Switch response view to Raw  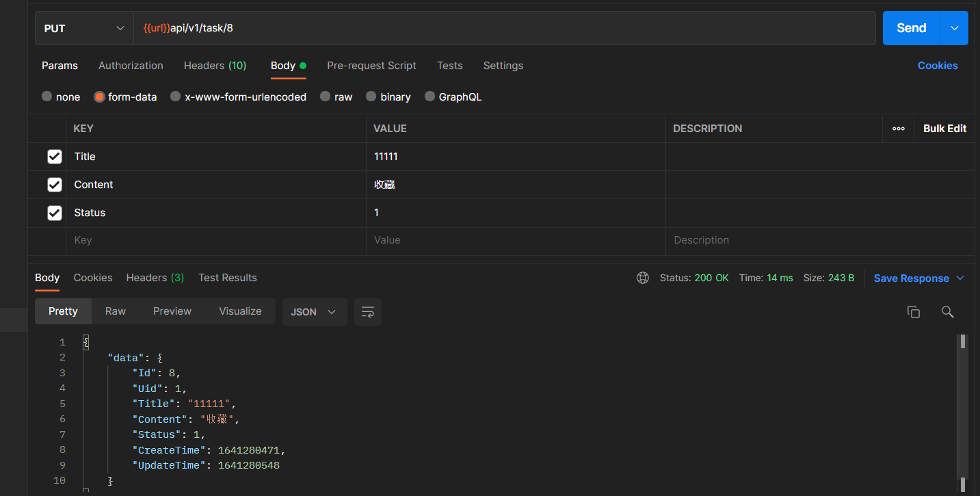click(116, 311)
